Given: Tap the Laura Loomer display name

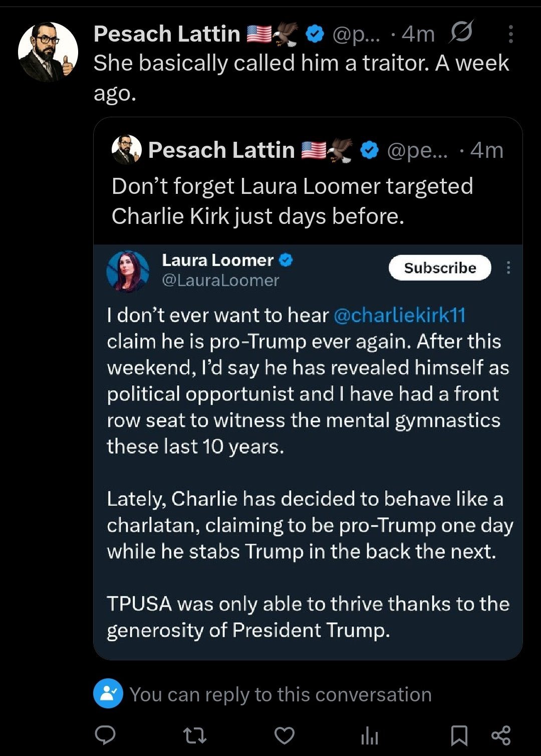Looking at the screenshot, I should (x=217, y=260).
